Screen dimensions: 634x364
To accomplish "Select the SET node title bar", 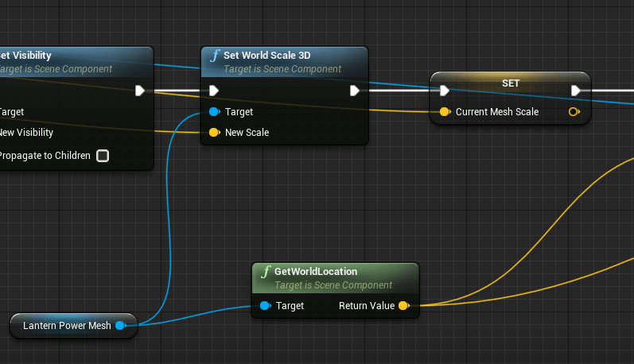I will pos(510,83).
